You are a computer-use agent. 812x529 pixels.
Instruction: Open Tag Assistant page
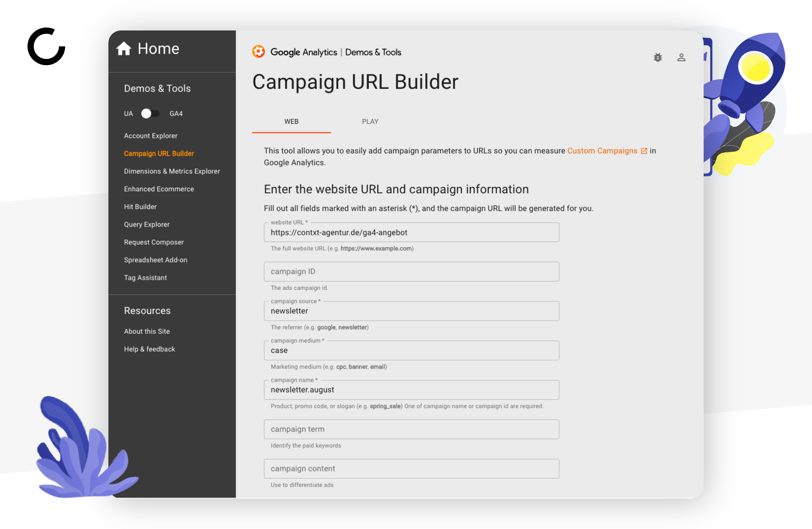click(x=145, y=278)
